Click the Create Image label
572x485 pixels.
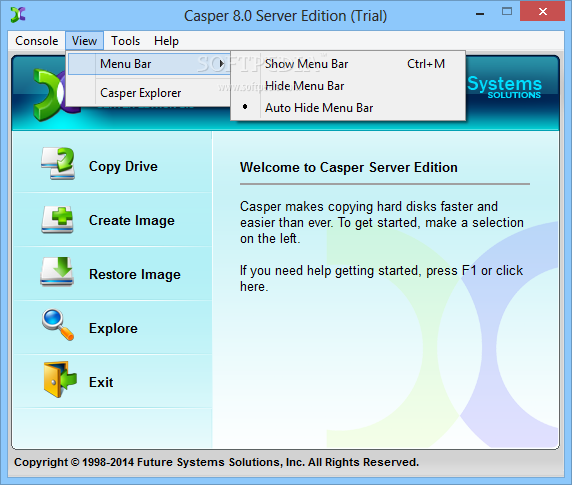(x=132, y=221)
